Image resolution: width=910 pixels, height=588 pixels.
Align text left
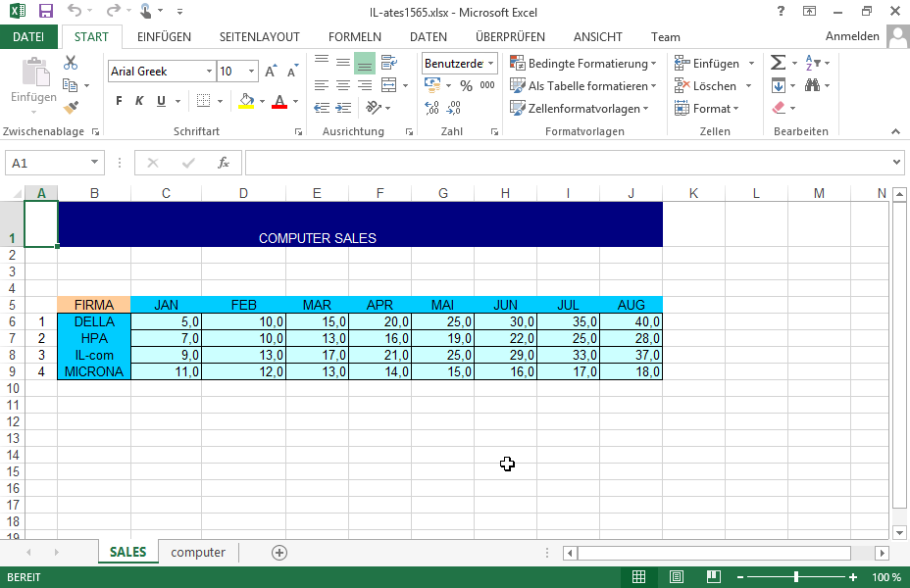coord(322,85)
